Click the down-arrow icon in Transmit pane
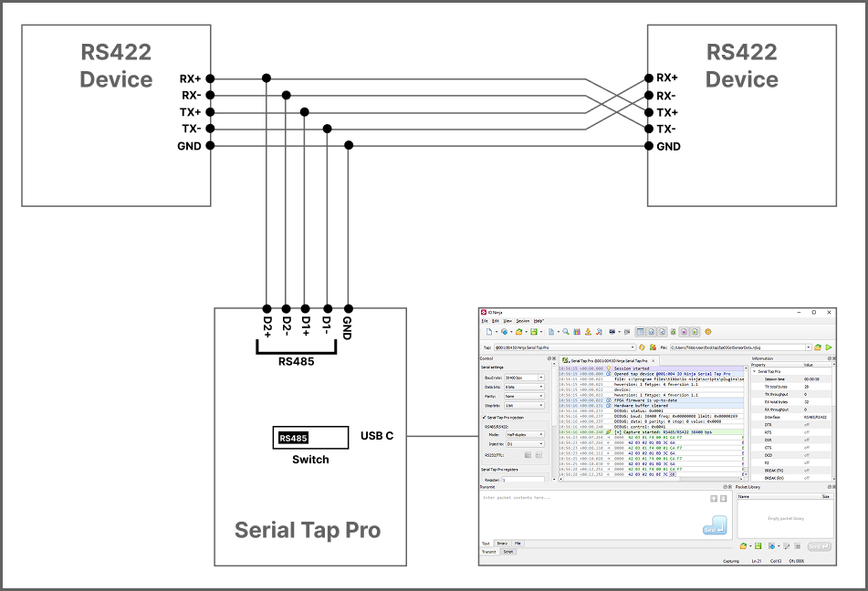868x591 pixels. [x=724, y=499]
